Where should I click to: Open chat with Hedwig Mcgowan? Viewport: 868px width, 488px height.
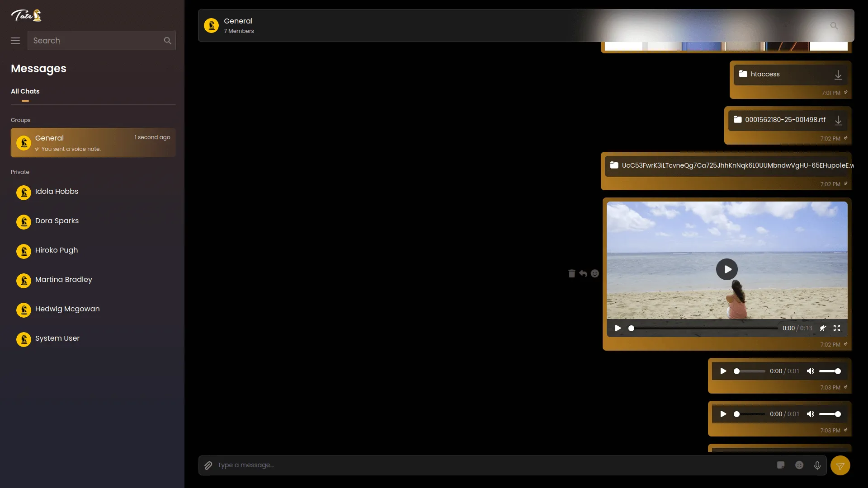(x=67, y=309)
